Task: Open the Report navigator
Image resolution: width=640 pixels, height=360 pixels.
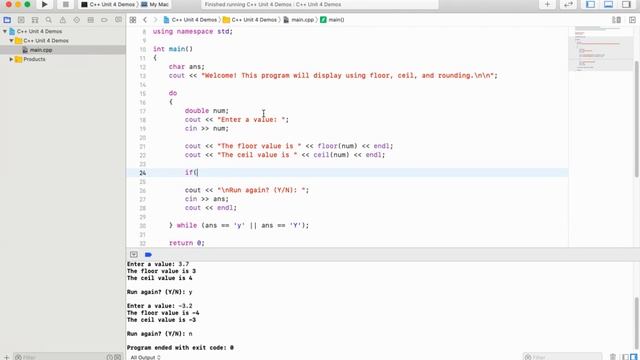Action: (x=118, y=20)
